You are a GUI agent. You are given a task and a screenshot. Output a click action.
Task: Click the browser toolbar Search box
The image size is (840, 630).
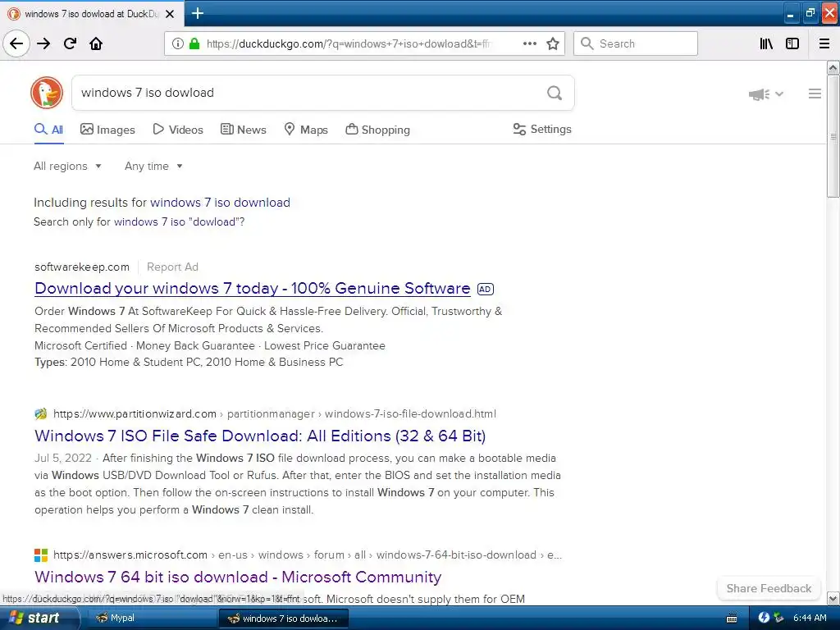click(636, 43)
